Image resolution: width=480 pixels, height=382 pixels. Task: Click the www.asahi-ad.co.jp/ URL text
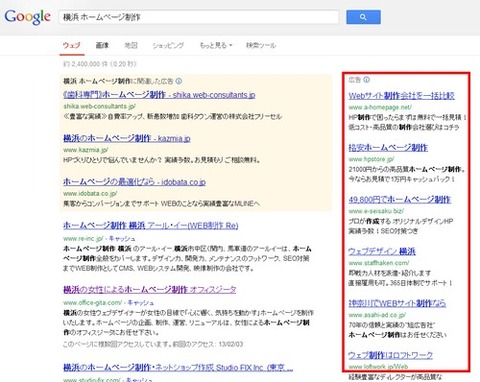(x=377, y=315)
